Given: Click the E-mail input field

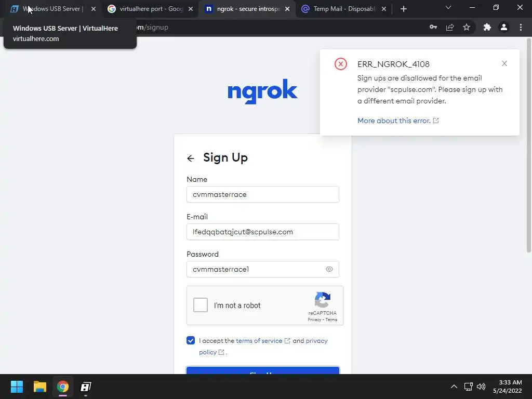Looking at the screenshot, I should [x=262, y=232].
